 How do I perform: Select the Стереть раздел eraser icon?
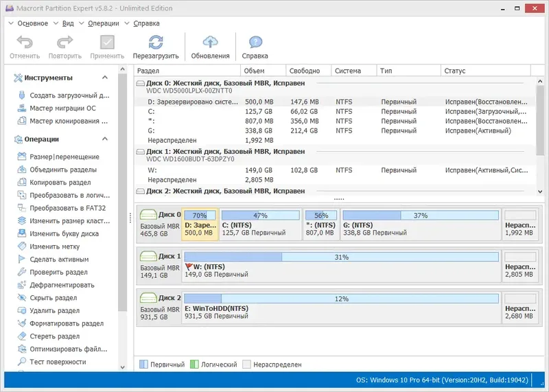click(22, 336)
